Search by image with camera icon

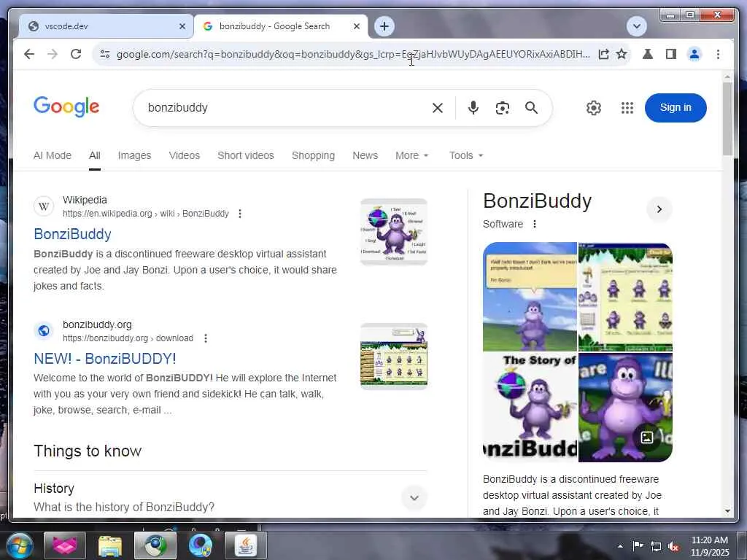point(502,108)
